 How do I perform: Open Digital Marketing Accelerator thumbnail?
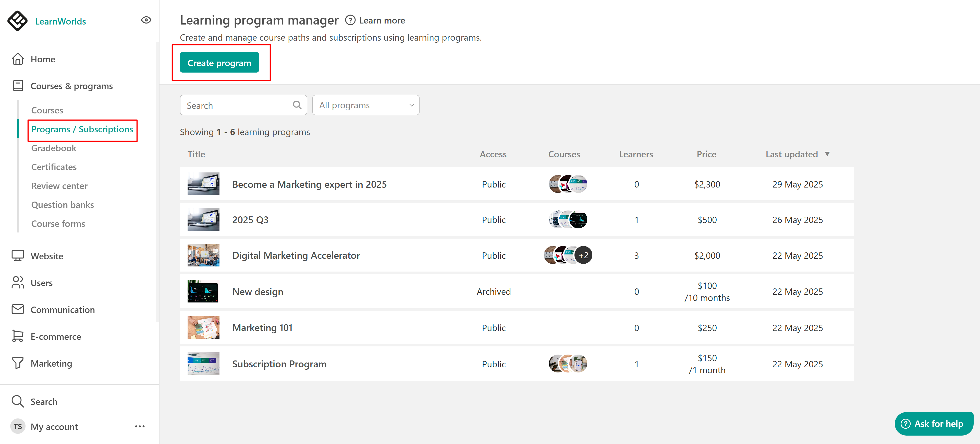pos(203,255)
